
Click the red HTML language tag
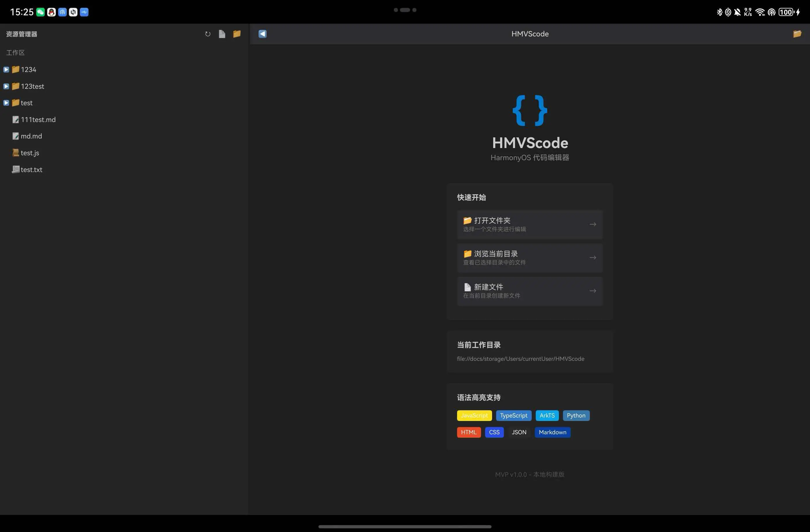click(469, 432)
